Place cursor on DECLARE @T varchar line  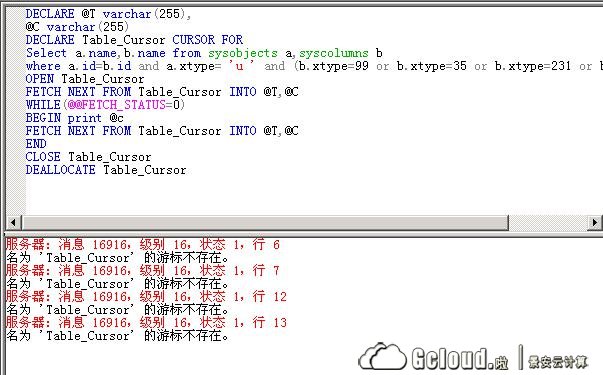108,14
